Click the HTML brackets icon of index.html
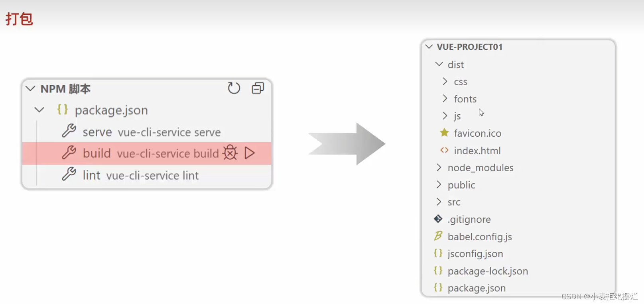Image resolution: width=644 pixels, height=304 pixels. tap(444, 150)
